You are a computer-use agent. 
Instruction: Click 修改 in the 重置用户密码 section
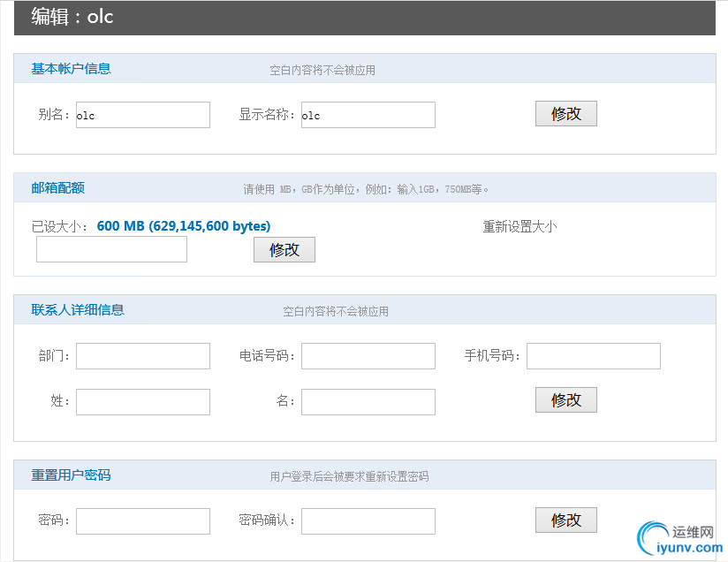tap(566, 520)
